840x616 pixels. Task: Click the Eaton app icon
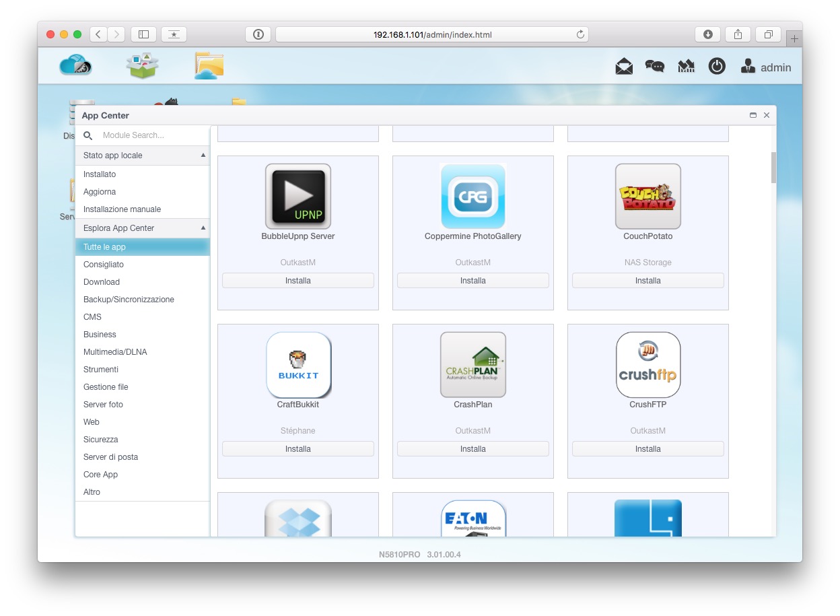[x=473, y=518]
